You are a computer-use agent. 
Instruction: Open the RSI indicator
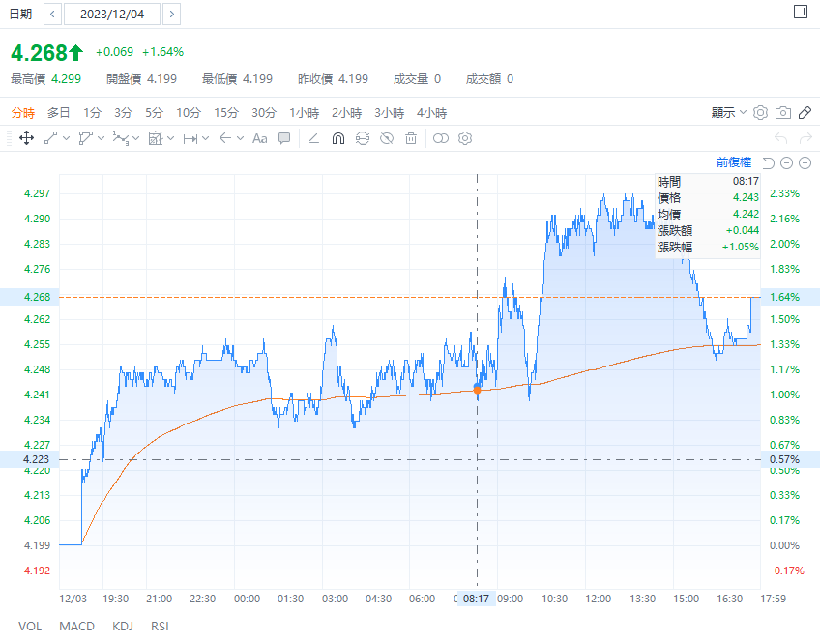pyautogui.click(x=160, y=627)
